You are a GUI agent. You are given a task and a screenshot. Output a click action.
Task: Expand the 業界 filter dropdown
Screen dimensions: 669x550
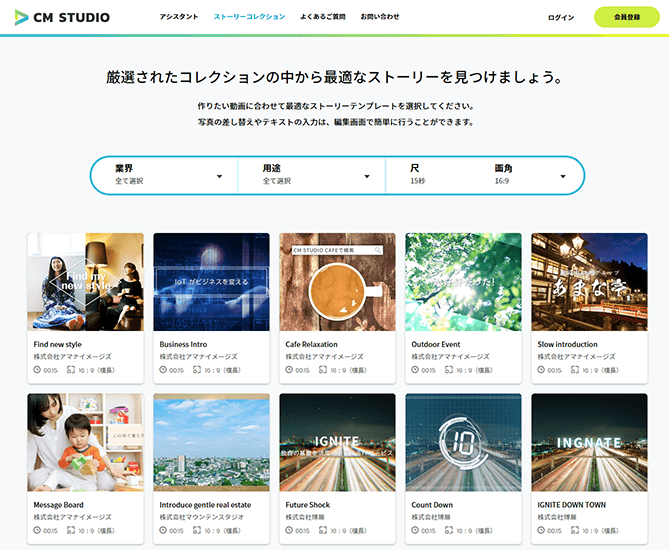click(x=164, y=175)
